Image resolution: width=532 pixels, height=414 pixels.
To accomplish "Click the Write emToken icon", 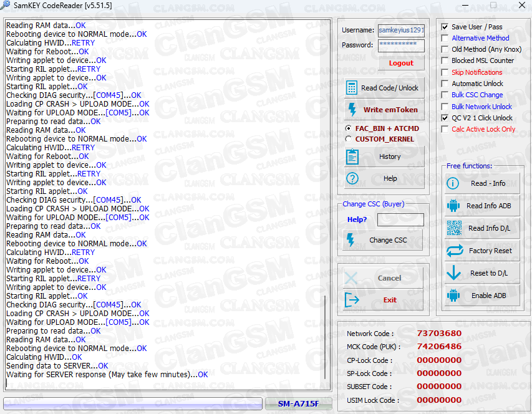I will click(352, 110).
